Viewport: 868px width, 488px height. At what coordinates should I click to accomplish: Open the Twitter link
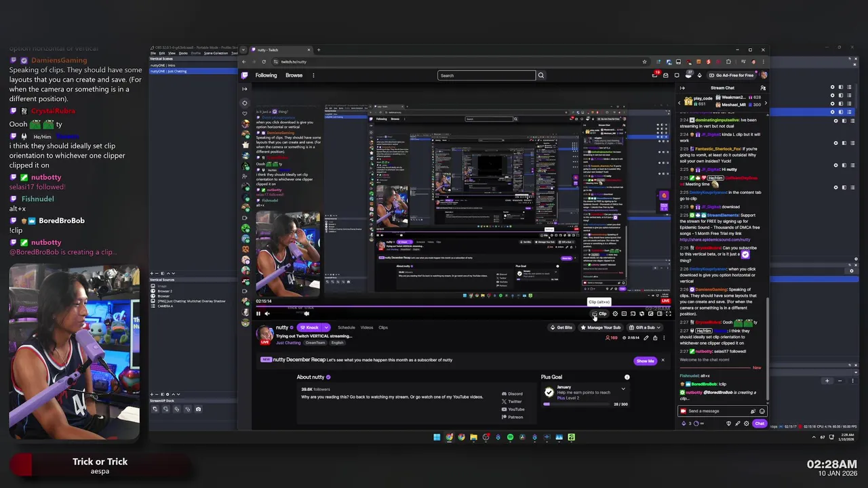[x=513, y=401]
